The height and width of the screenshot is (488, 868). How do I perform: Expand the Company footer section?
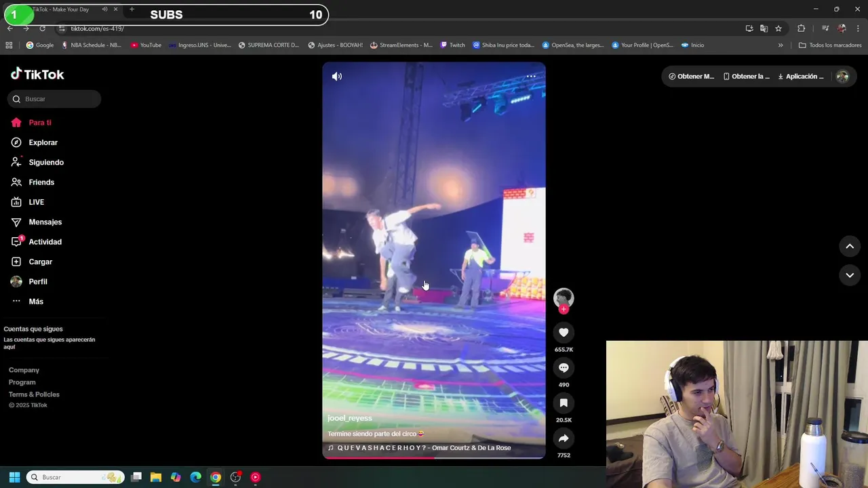pos(24,370)
